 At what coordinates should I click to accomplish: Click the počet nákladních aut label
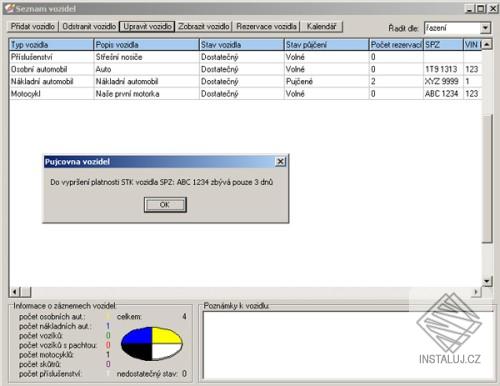tap(55, 326)
